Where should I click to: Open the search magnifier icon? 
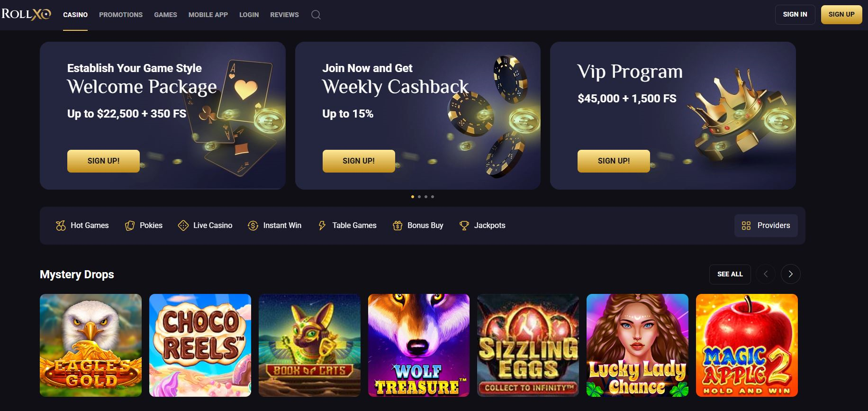pyautogui.click(x=316, y=15)
